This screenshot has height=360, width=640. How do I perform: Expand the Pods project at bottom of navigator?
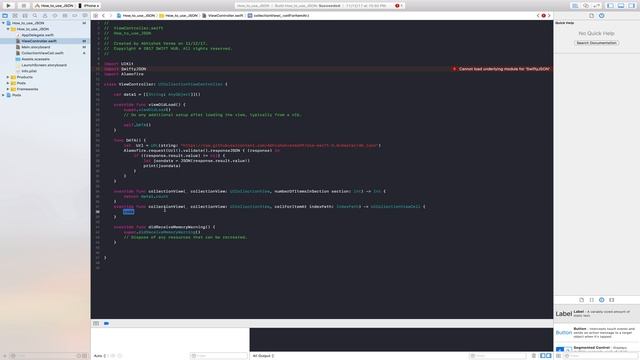coord(4,95)
